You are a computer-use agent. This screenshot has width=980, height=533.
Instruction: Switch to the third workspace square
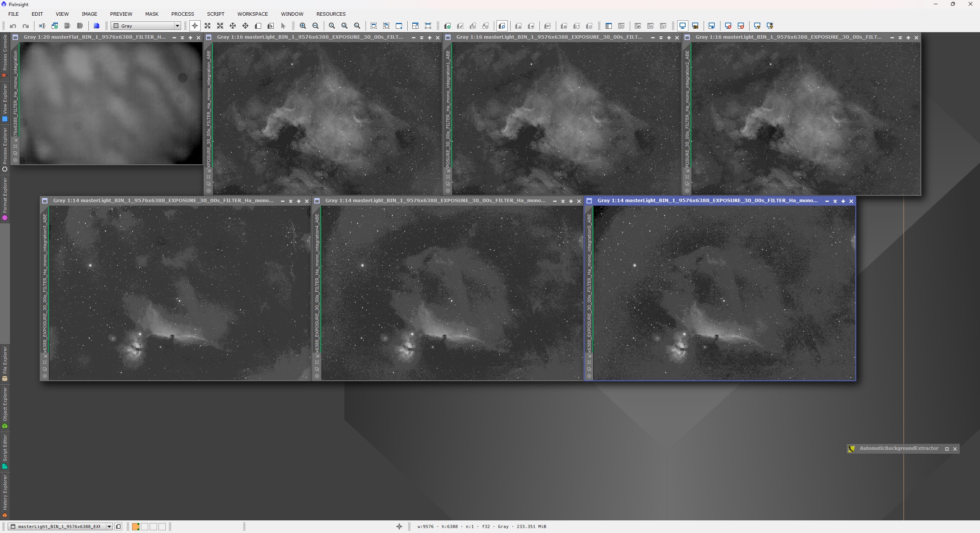[153, 526]
